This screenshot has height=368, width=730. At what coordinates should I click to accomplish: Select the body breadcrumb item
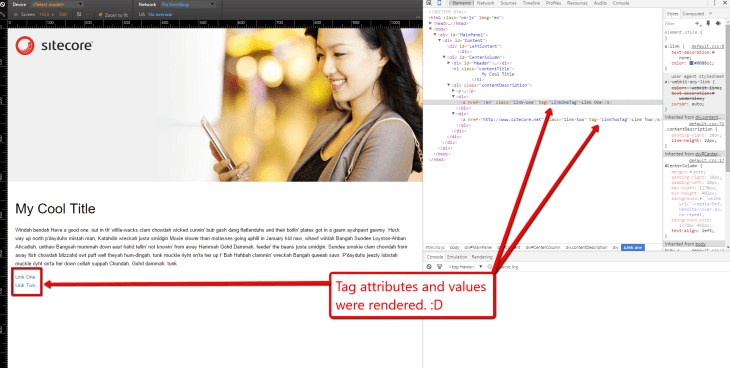(454, 247)
